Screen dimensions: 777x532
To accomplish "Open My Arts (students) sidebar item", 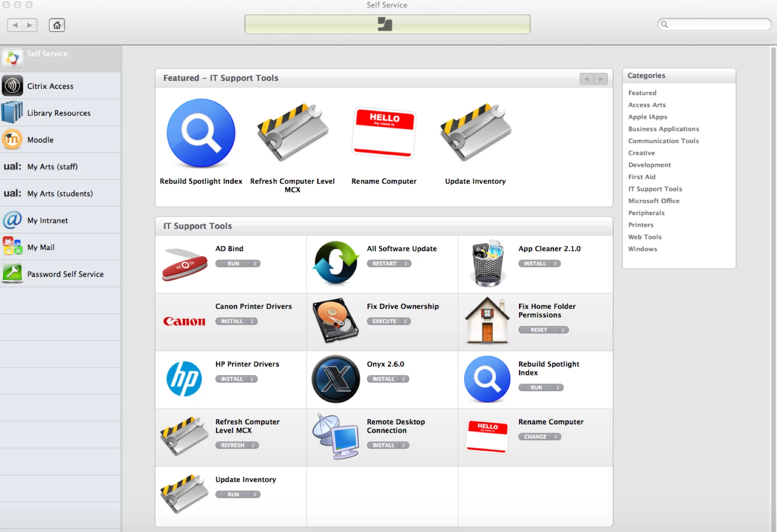I will tap(60, 193).
